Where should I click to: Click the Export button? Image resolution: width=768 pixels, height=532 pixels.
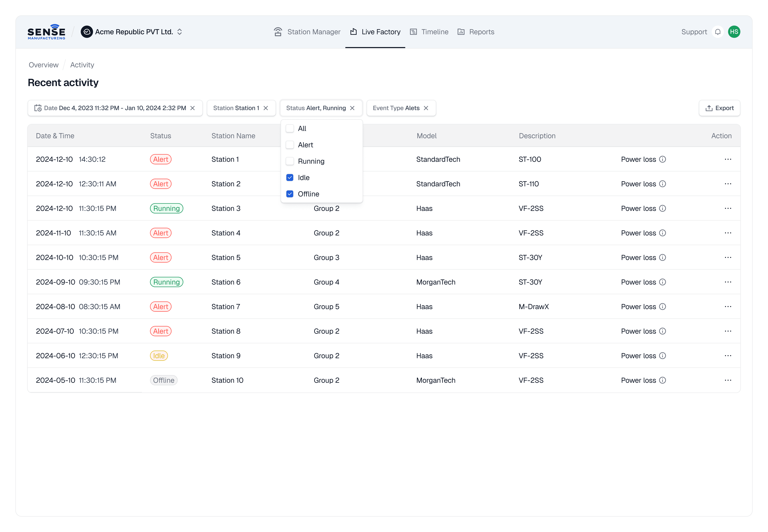pyautogui.click(x=719, y=108)
